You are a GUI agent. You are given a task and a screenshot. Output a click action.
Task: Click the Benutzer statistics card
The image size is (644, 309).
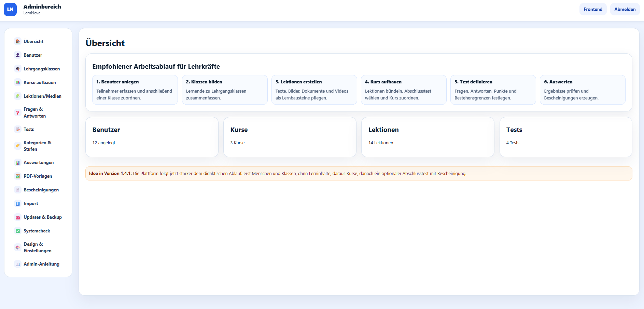152,137
